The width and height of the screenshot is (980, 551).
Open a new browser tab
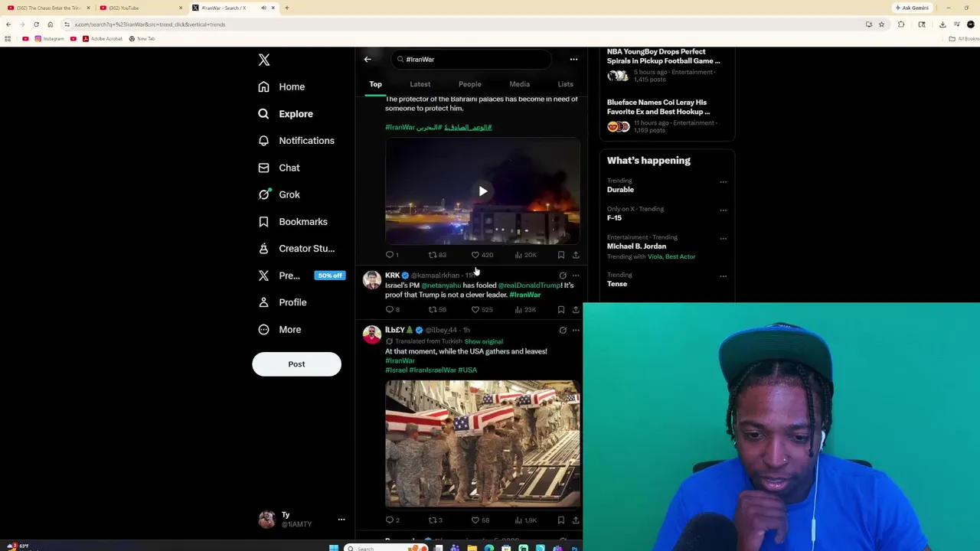click(x=287, y=8)
